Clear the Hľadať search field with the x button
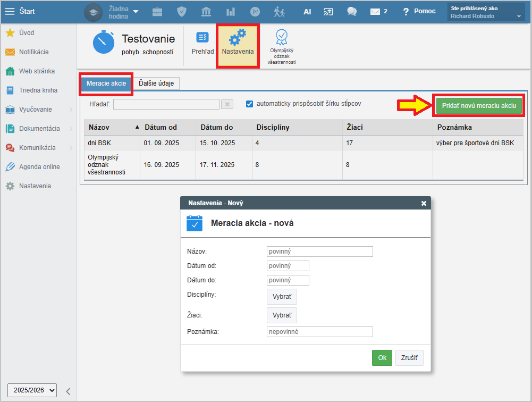 point(227,104)
